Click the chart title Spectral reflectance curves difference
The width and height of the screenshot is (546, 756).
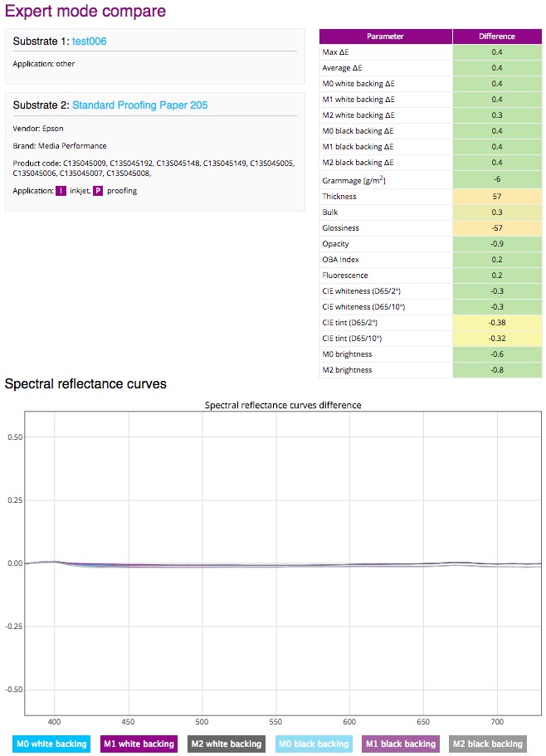click(x=283, y=405)
